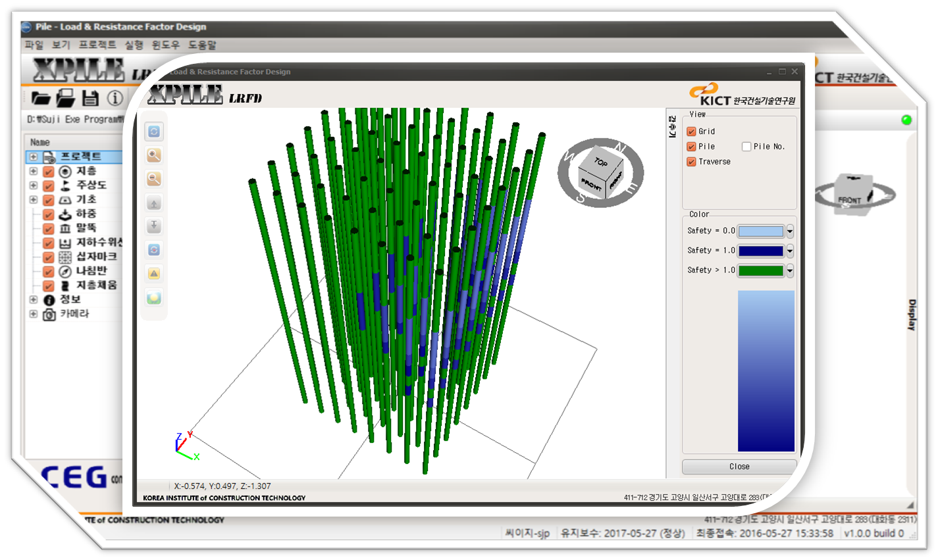This screenshot has height=560, width=938.
Task: Pick the green Safety > 1.0 swatch
Action: (761, 271)
